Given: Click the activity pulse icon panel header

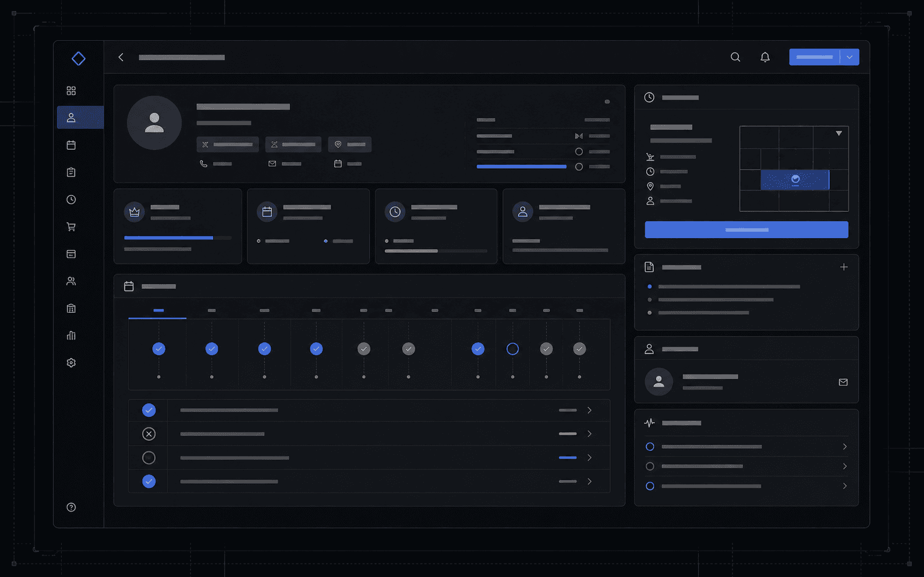Looking at the screenshot, I should click(x=649, y=423).
